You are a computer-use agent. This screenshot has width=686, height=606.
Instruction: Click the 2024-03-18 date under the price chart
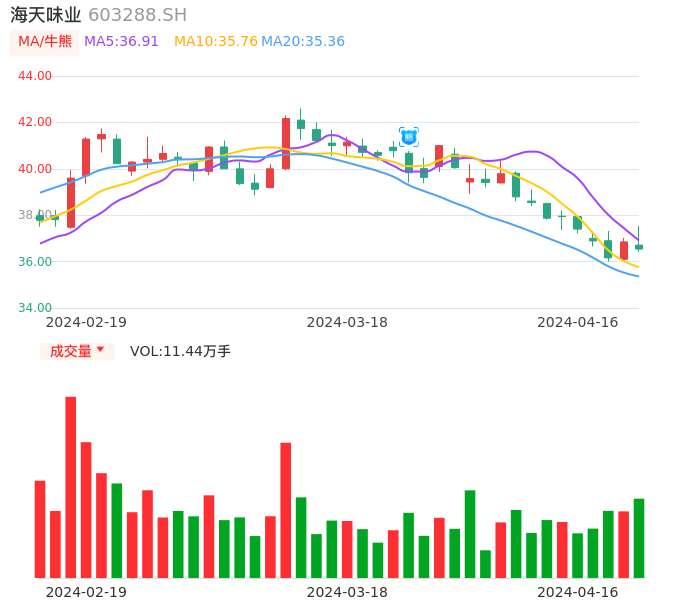347,322
